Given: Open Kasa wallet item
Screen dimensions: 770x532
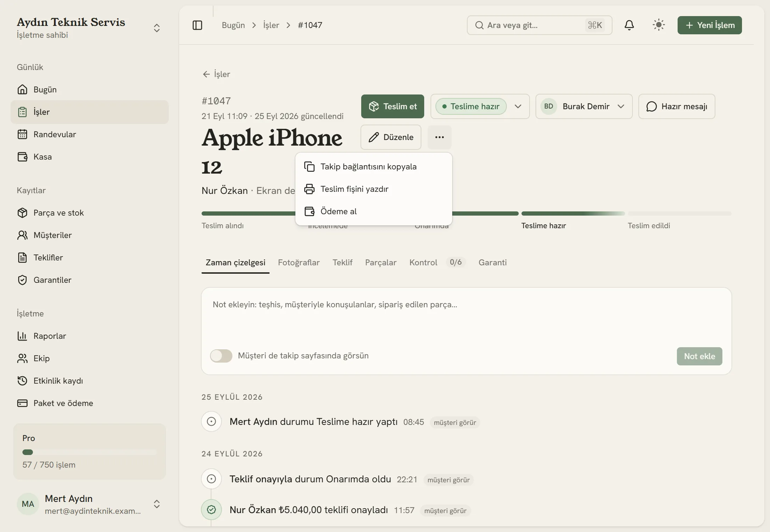Looking at the screenshot, I should 90,157.
